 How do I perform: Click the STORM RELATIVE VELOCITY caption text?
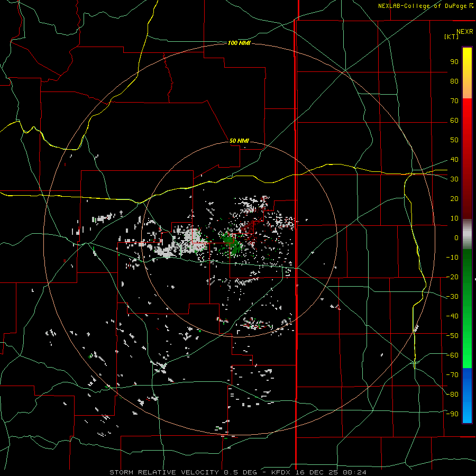pyautogui.click(x=164, y=472)
